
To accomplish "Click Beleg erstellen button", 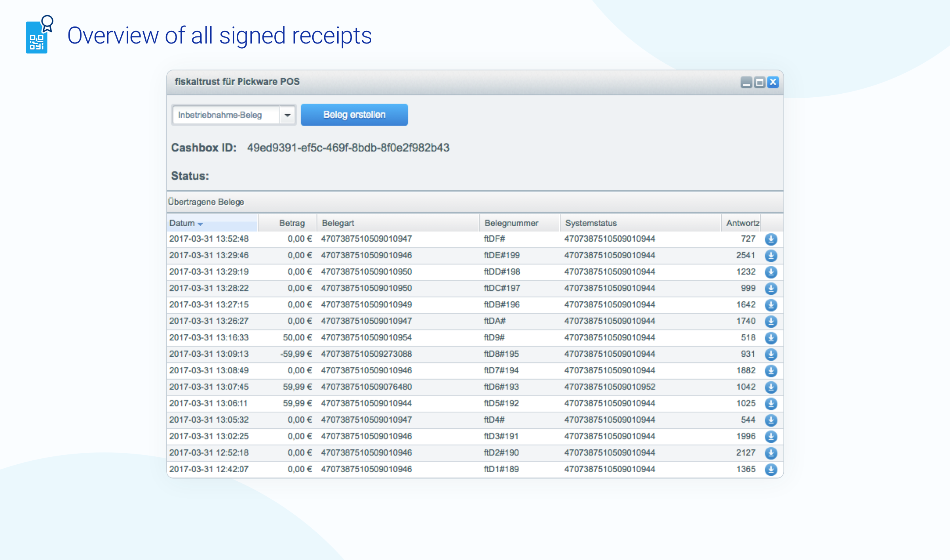I will click(354, 115).
